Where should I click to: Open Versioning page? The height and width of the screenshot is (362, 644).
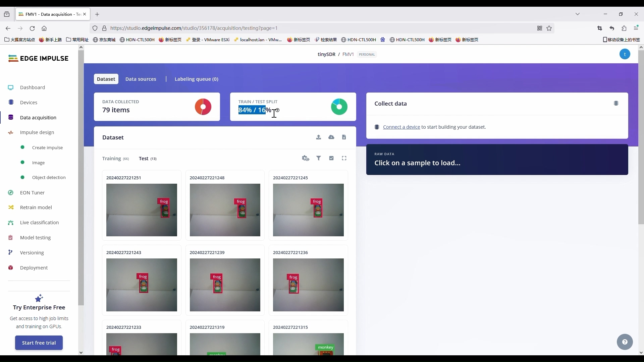[32, 253]
